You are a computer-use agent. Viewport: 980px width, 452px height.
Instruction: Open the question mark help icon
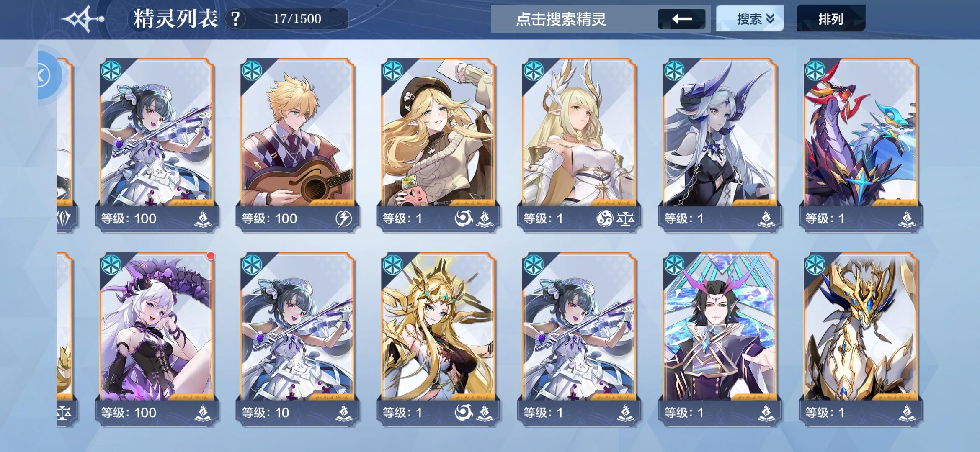[235, 19]
